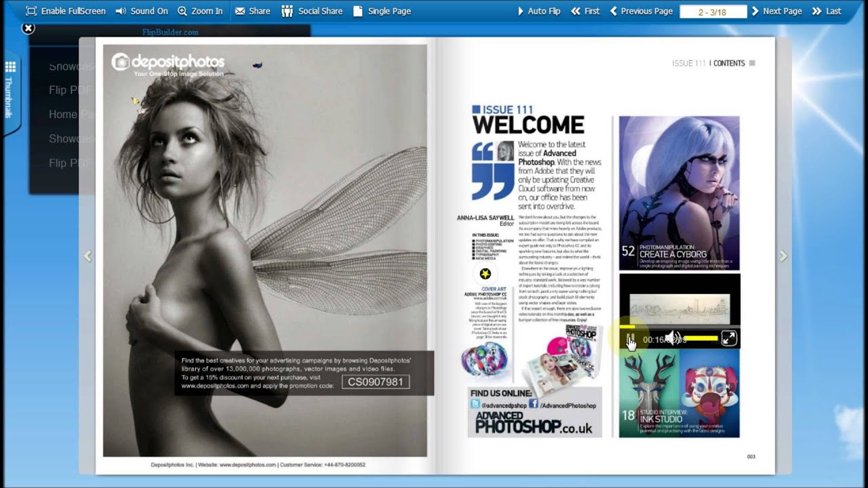Viewport: 868px width, 488px height.
Task: Click the Depositphotos Inc. footer line
Action: point(258,465)
